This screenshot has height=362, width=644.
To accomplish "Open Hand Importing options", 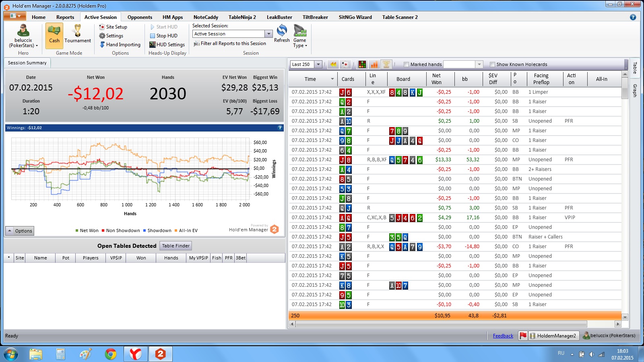I will pos(120,45).
